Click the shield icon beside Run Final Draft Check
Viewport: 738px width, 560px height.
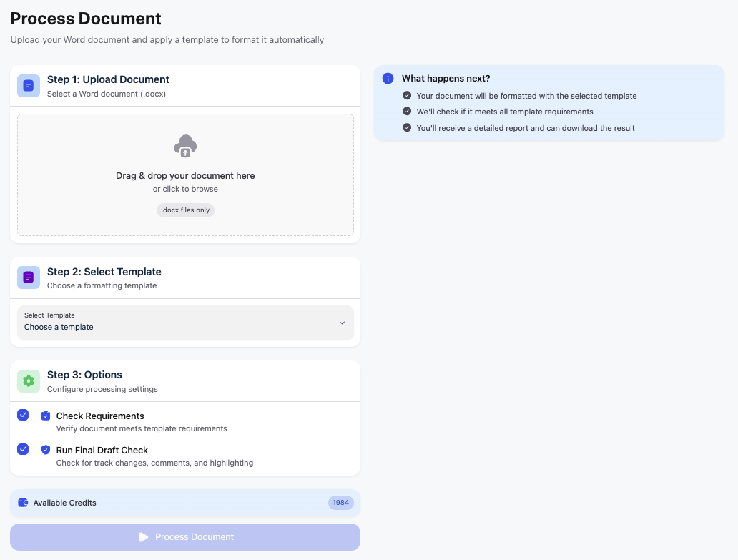tap(46, 450)
